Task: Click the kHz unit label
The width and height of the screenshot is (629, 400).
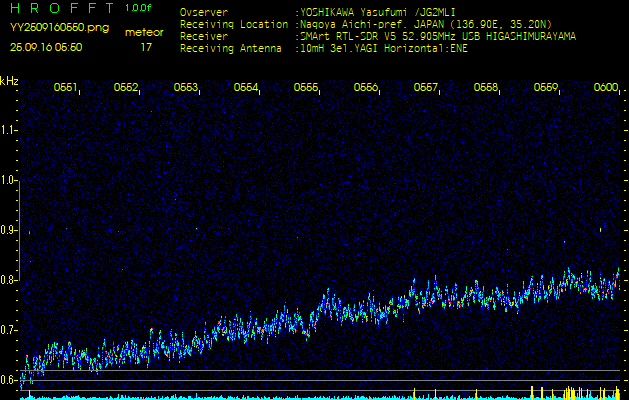Action: point(9,81)
